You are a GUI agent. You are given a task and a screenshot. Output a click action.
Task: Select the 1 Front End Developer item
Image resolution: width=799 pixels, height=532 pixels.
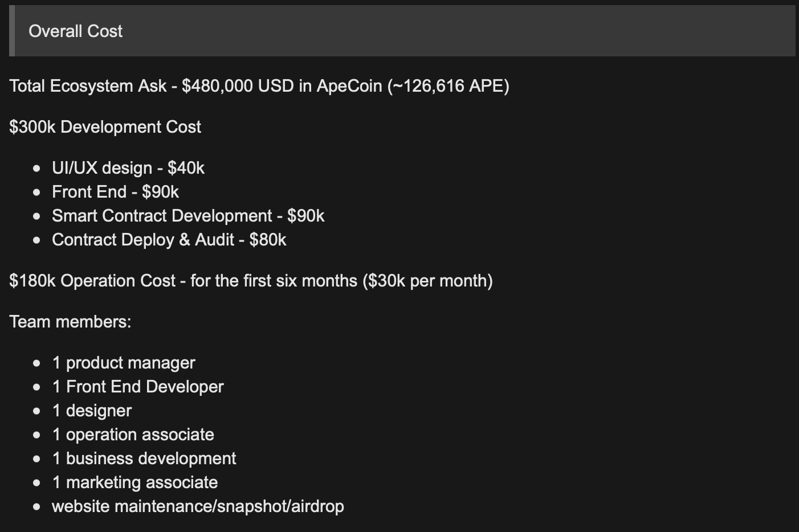click(138, 387)
